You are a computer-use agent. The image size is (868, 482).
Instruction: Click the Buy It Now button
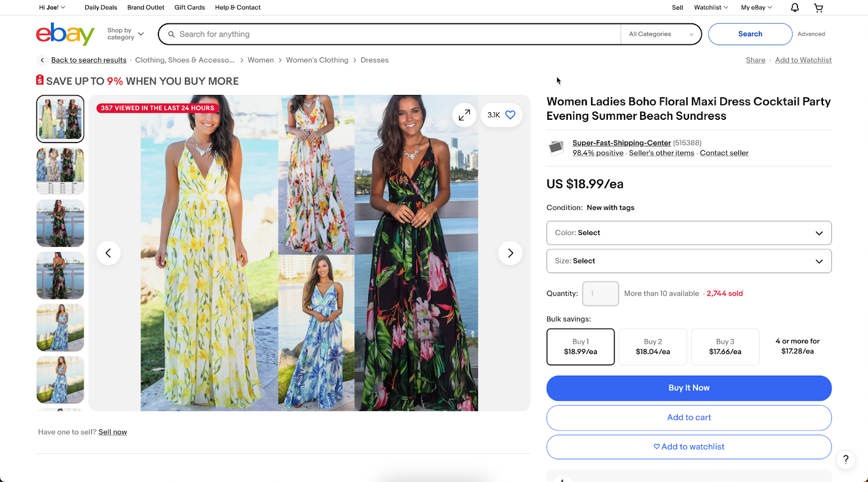(x=688, y=388)
